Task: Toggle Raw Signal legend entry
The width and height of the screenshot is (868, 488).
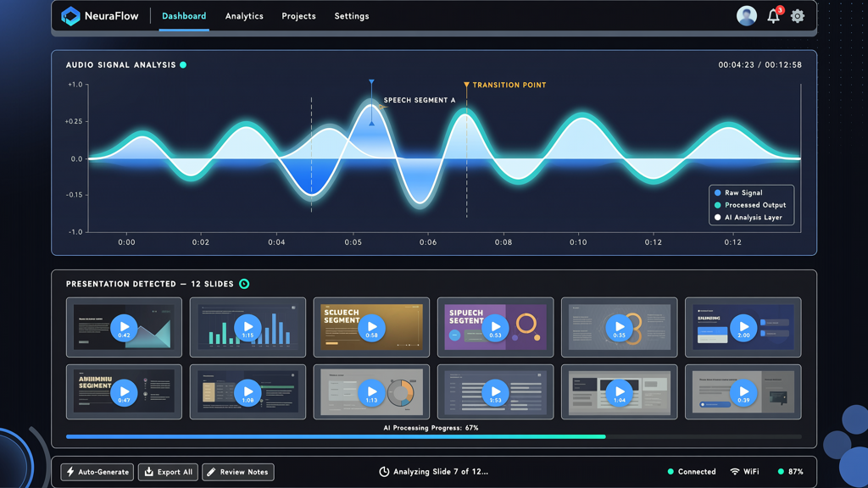Action: click(738, 192)
